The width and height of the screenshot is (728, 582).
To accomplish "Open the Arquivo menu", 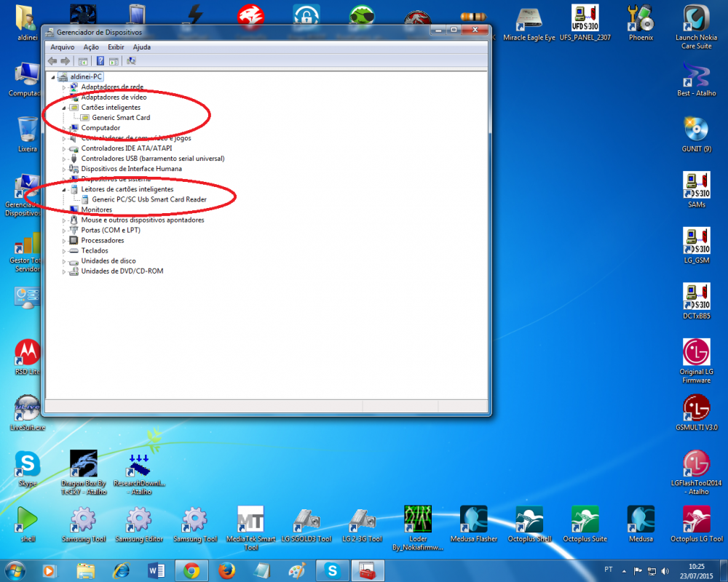I will click(x=62, y=47).
